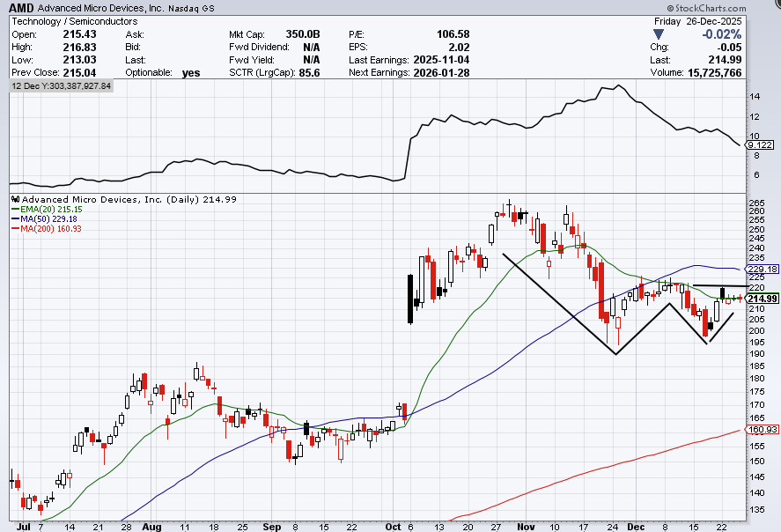The image size is (781, 532).
Task: Click the 214.99 last price axis tag
Action: coord(763,299)
